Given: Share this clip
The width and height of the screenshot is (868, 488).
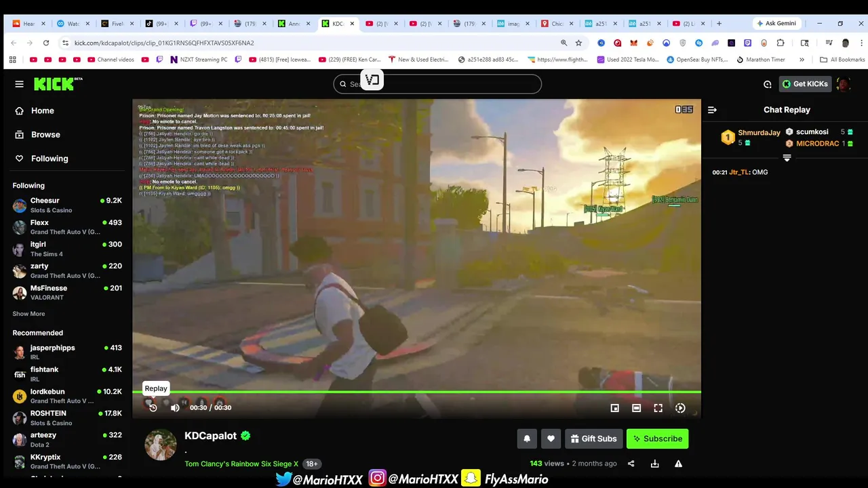Looking at the screenshot, I should tap(631, 464).
